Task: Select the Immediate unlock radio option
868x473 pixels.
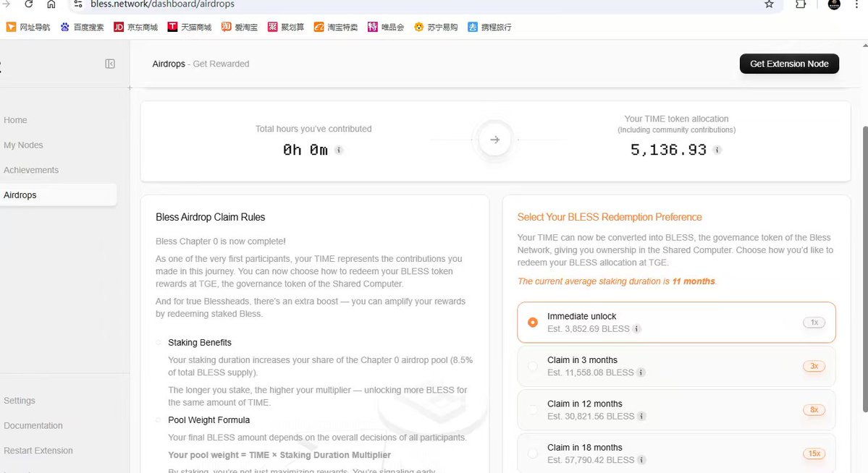Action: [533, 322]
